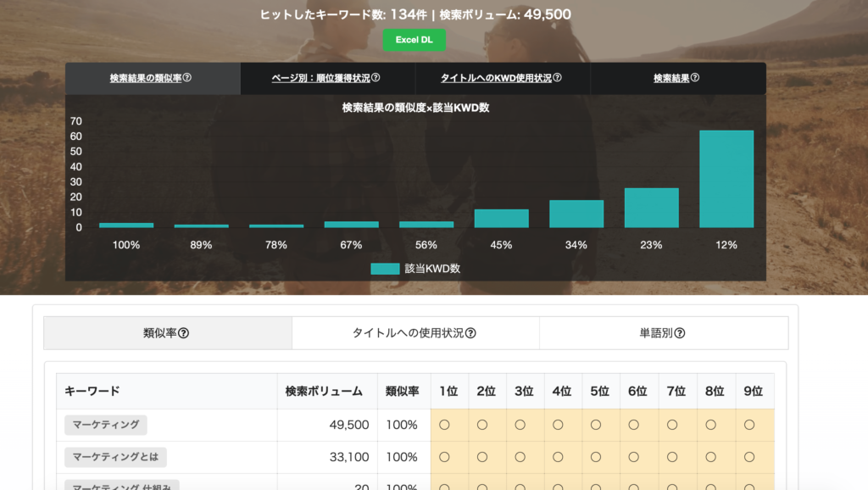Click 6位 circle in マーケティング row
The height and width of the screenshot is (490, 868).
(634, 425)
